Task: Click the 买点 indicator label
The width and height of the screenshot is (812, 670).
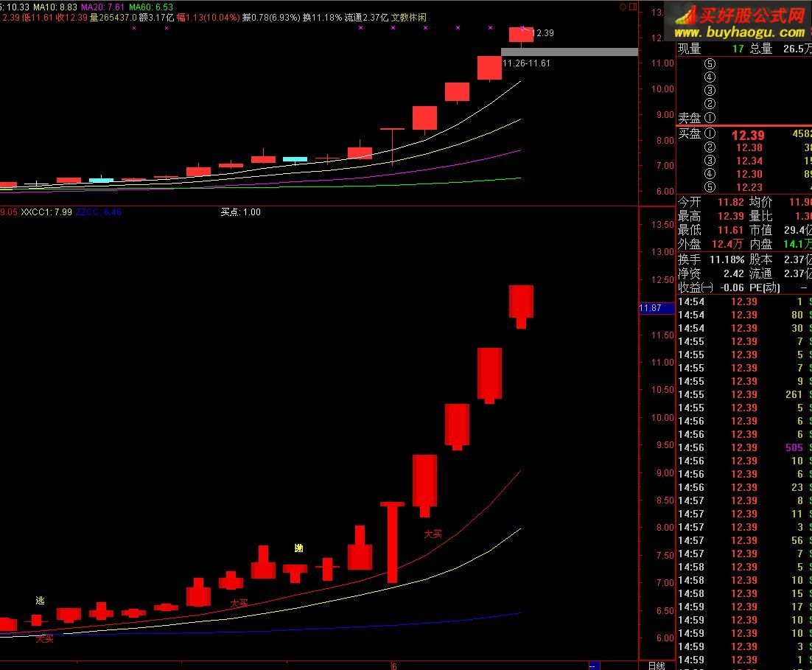Action: coord(240,212)
